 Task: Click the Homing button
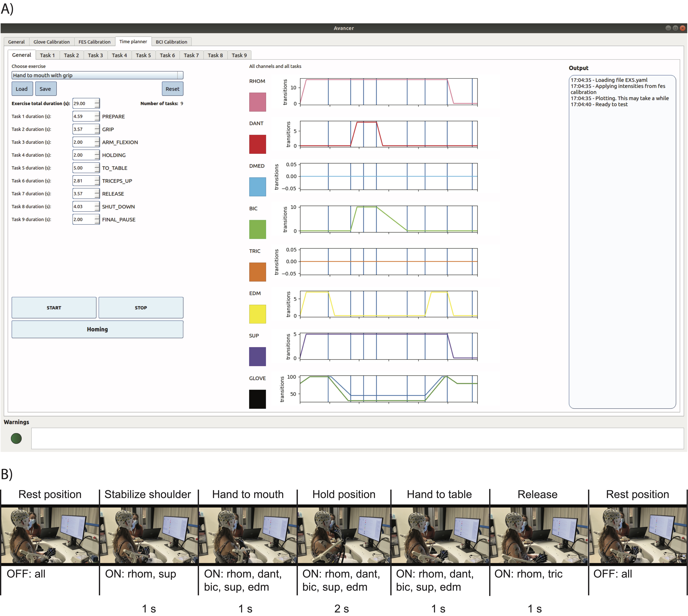coord(98,329)
